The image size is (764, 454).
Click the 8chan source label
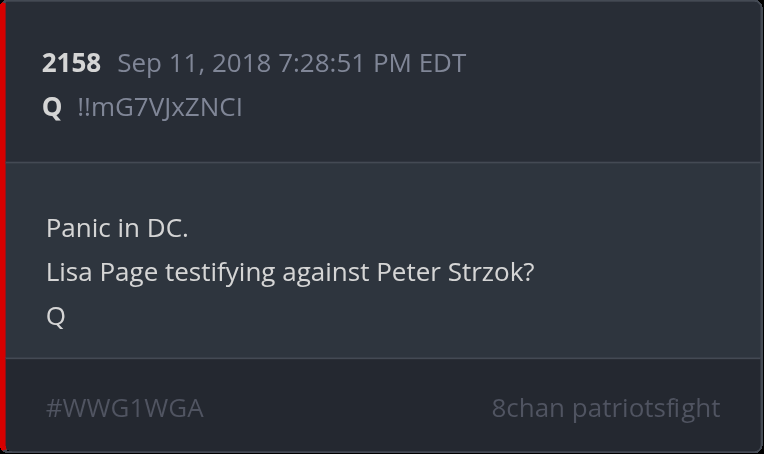527,408
